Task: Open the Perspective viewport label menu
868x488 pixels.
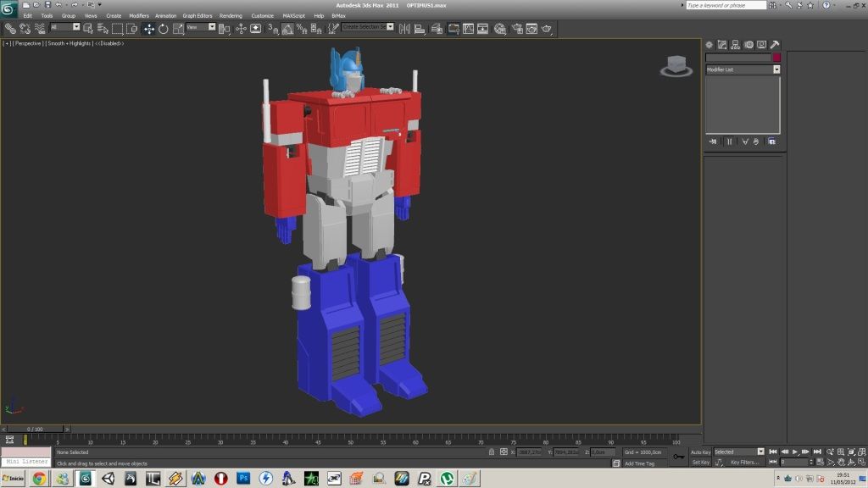Action: [28, 43]
